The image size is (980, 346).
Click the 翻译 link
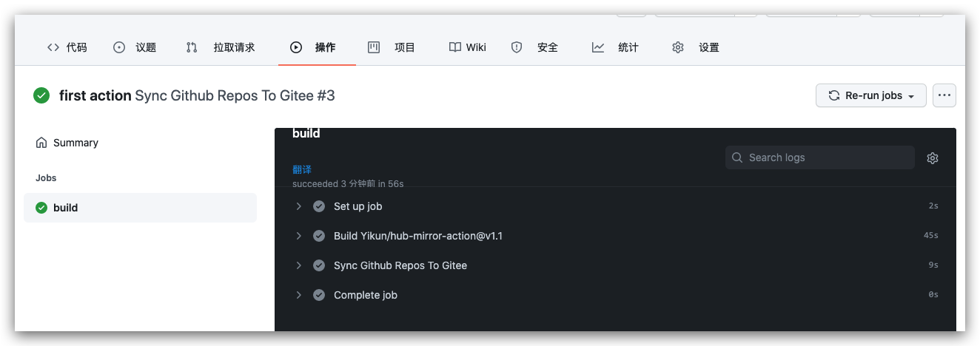[x=302, y=169]
